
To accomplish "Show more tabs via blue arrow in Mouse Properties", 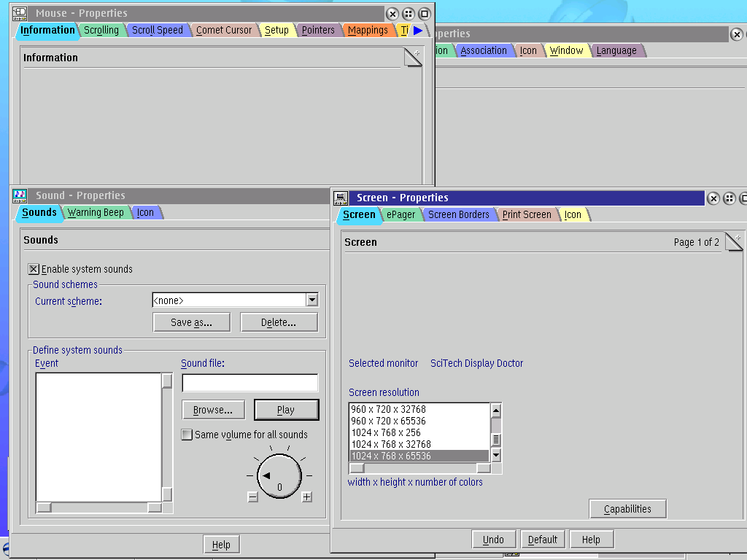I will click(x=418, y=31).
